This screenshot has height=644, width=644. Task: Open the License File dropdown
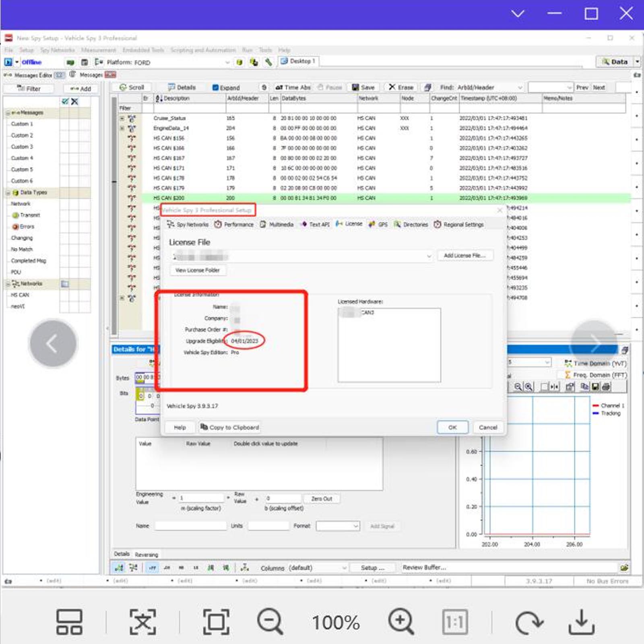click(429, 256)
